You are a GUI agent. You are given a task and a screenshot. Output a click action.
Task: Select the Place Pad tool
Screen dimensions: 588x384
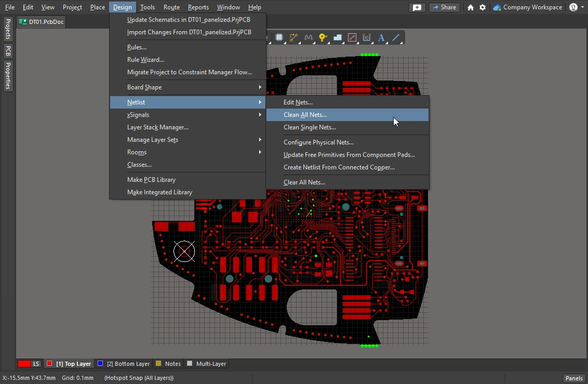323,37
